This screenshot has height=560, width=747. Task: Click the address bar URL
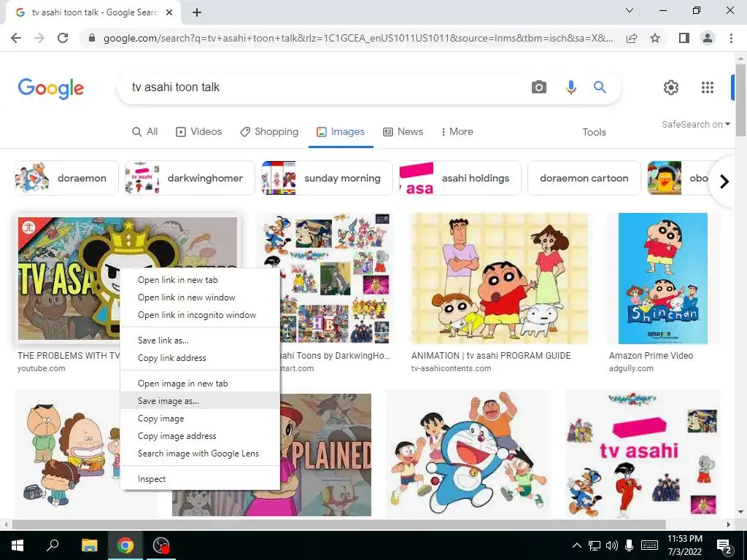(358, 38)
